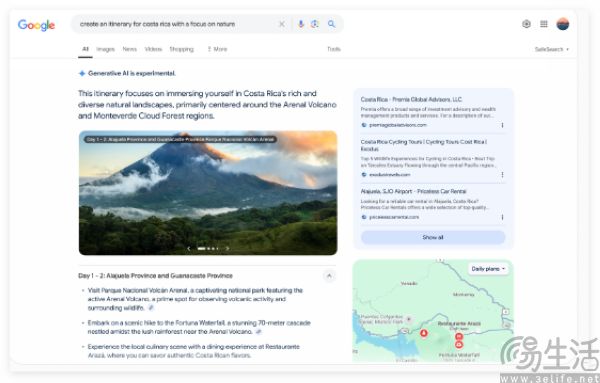The image size is (600, 383).
Task: Open Google Lens image search icon
Action: click(x=315, y=24)
